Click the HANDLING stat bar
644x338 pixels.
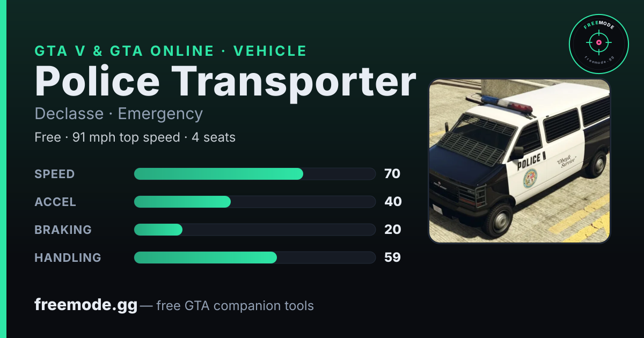[x=254, y=258]
